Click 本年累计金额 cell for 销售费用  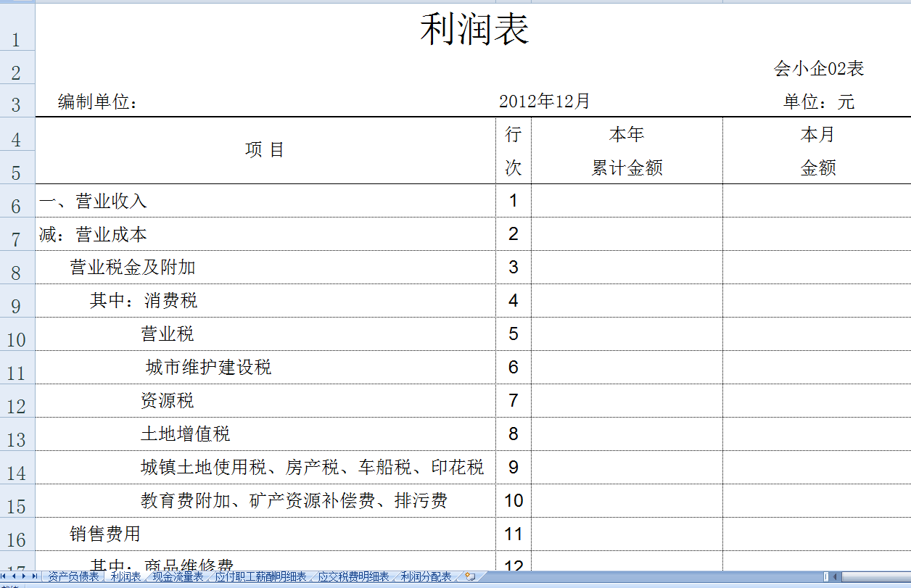point(627,534)
